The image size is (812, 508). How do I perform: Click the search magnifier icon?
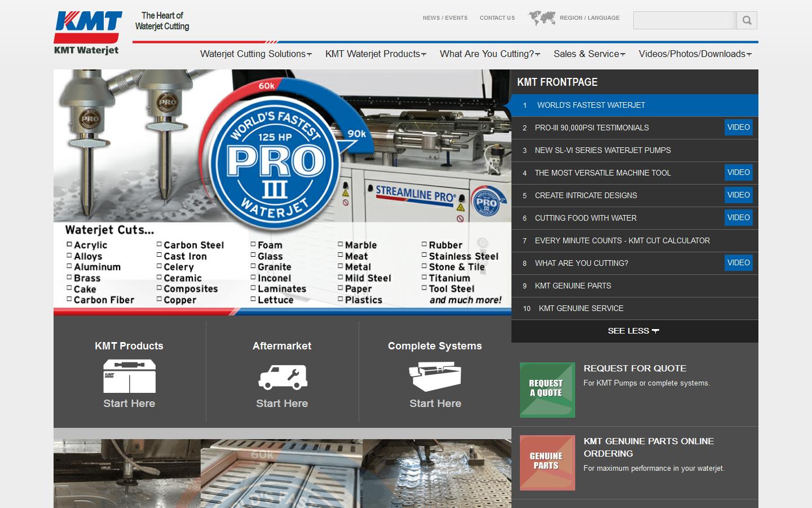tap(746, 20)
